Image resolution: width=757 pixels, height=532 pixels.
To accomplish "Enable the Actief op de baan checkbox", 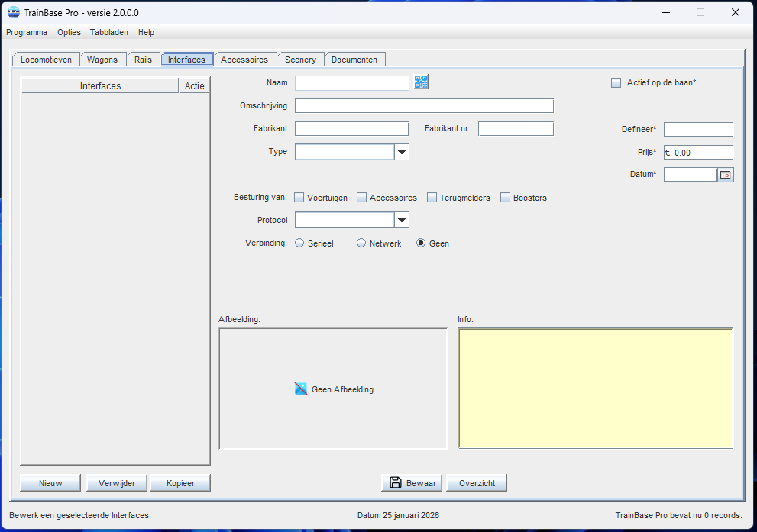I will (x=616, y=83).
